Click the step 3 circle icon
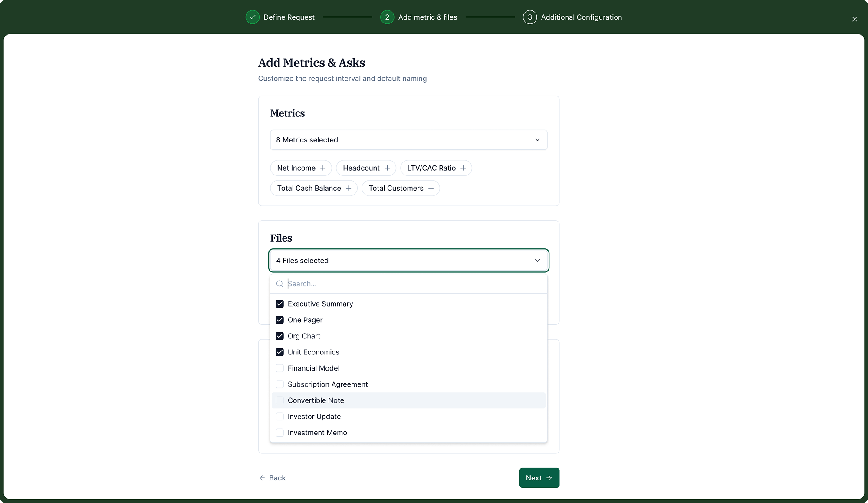 pos(530,17)
